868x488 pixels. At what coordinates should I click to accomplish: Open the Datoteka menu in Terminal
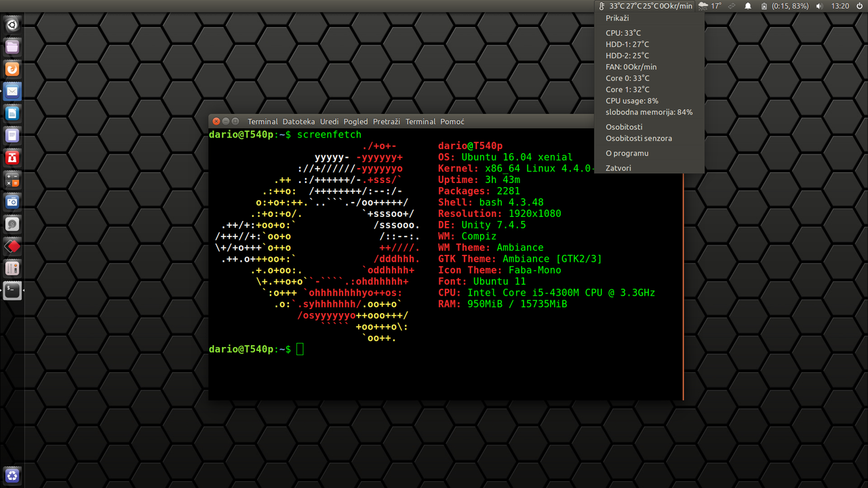coord(298,121)
